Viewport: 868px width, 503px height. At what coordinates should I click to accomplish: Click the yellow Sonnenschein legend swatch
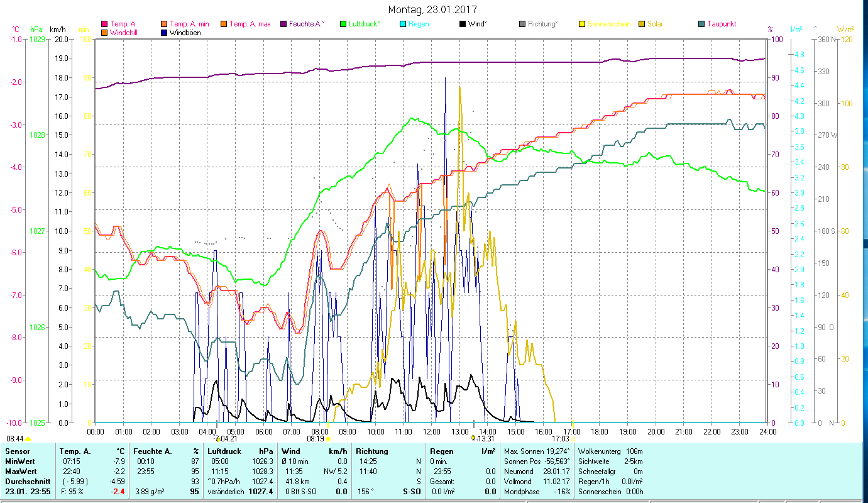(x=582, y=25)
